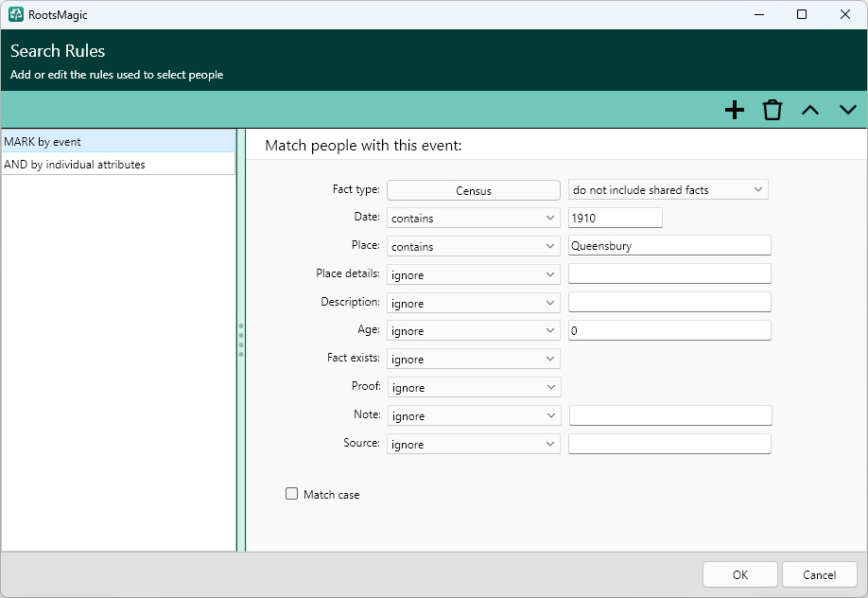Click the Date value field showing 1910

(615, 218)
